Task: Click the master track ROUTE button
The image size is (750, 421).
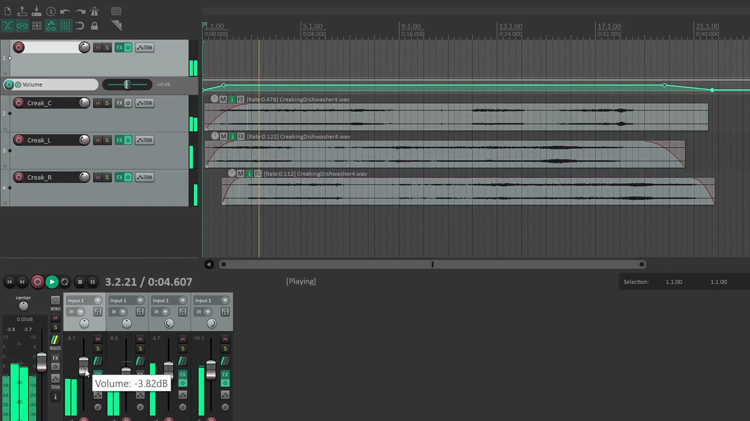Action: (x=55, y=342)
